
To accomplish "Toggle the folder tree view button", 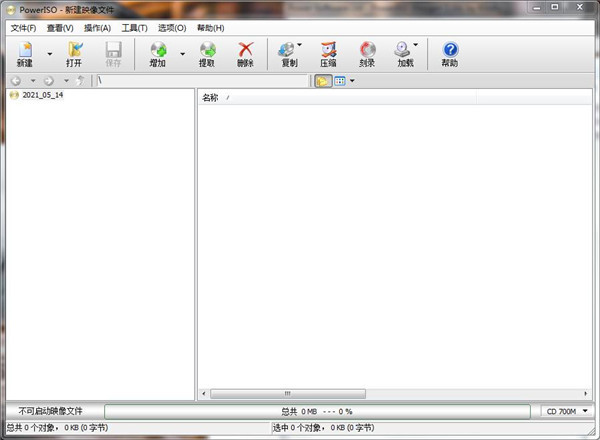I will tap(323, 81).
